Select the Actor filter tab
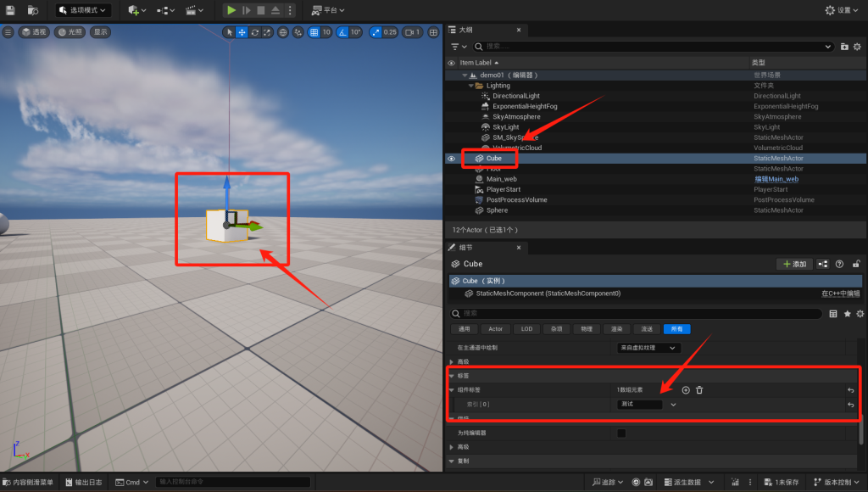868x492 pixels. pos(495,329)
